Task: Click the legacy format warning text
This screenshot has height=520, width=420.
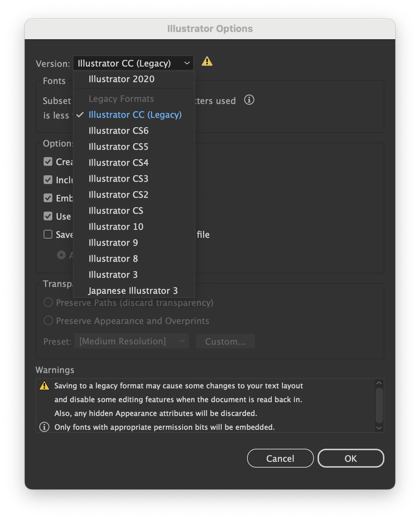Action: 178,399
